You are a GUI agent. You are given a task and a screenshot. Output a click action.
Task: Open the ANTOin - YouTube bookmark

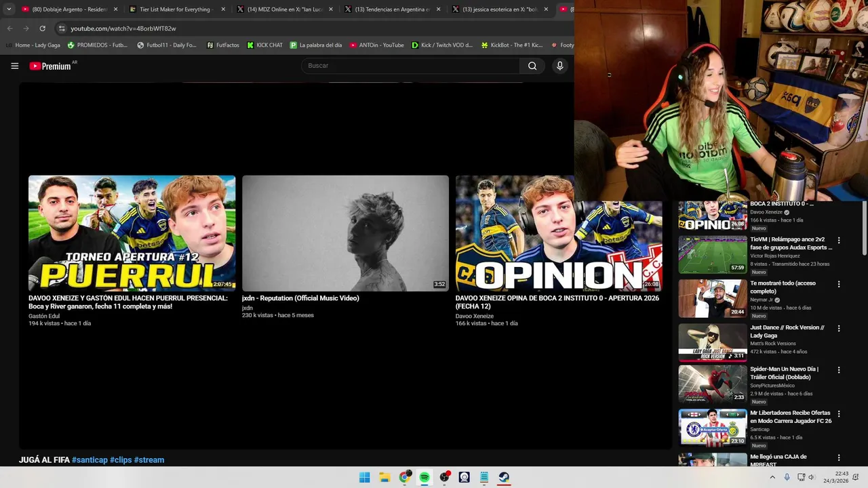[x=376, y=45]
